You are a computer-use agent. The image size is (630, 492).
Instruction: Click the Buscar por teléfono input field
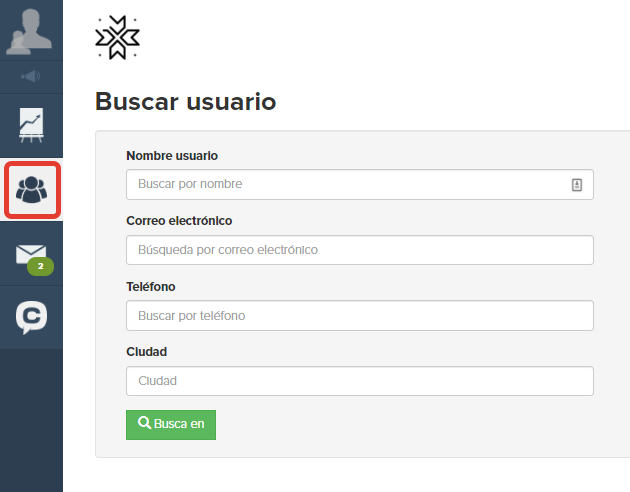point(360,316)
